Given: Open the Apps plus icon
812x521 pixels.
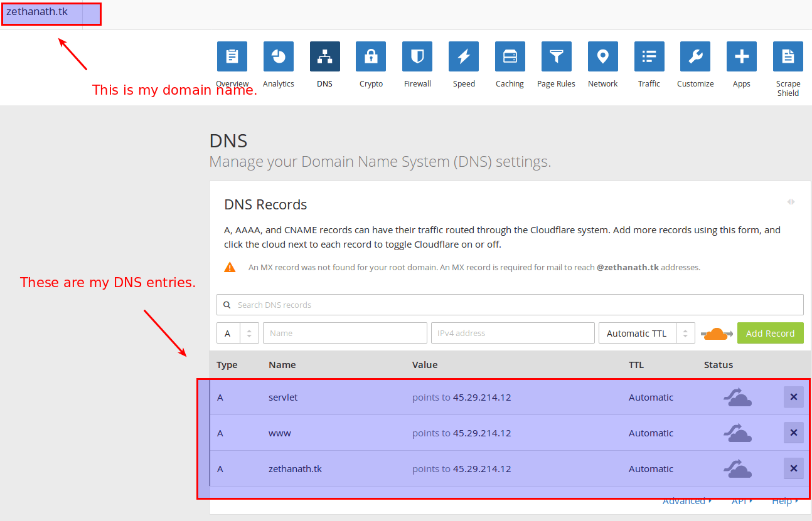Looking at the screenshot, I should [742, 56].
